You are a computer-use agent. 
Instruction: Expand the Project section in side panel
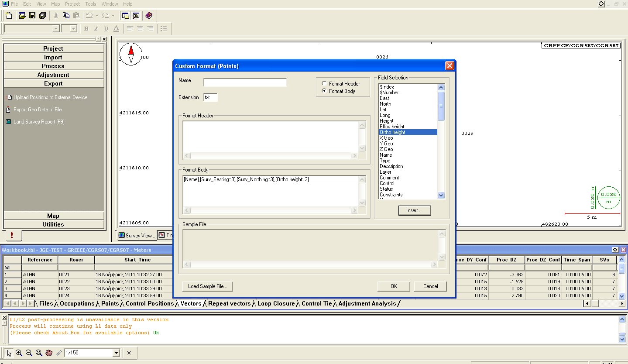53,48
